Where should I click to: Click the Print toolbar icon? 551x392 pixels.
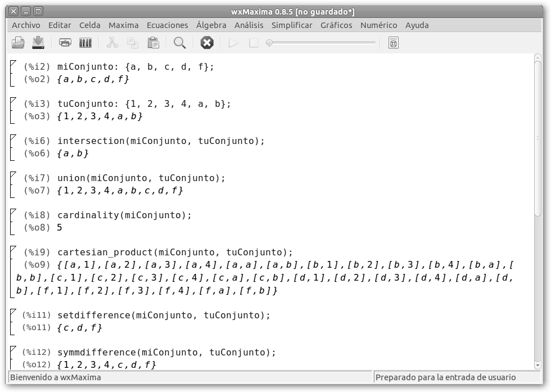pyautogui.click(x=65, y=43)
